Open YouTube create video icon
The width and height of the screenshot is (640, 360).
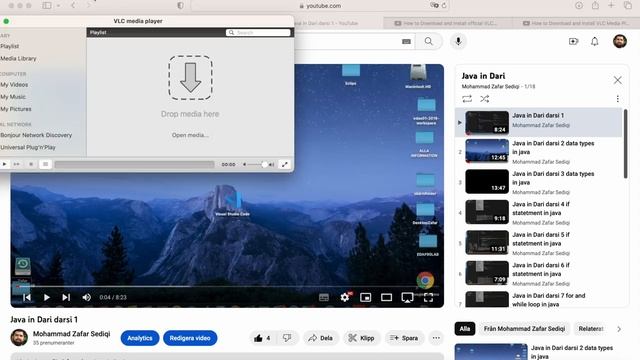tap(573, 41)
